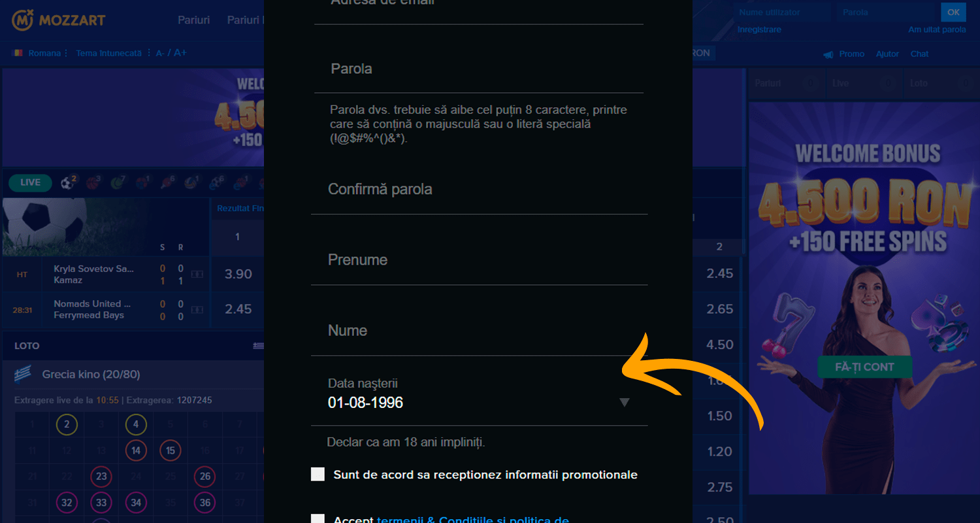This screenshot has height=523, width=980.
Task: Select the tennis ball sport icon
Action: click(118, 183)
